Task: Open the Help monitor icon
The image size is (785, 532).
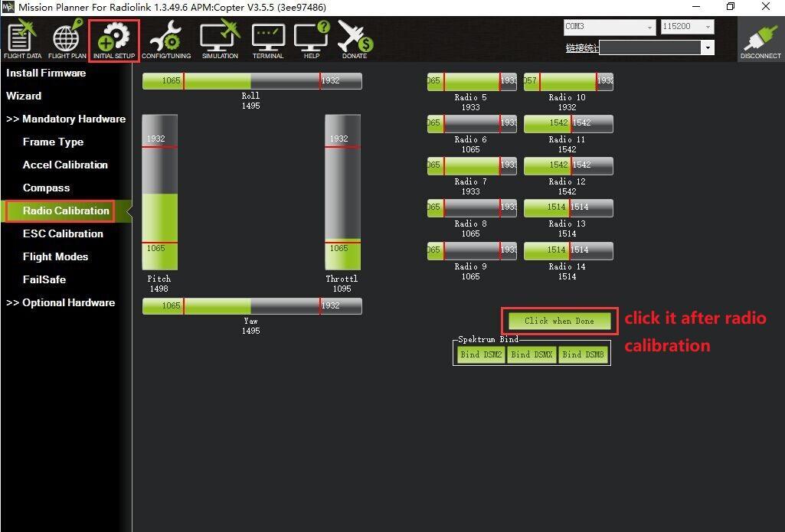Action: point(312,40)
